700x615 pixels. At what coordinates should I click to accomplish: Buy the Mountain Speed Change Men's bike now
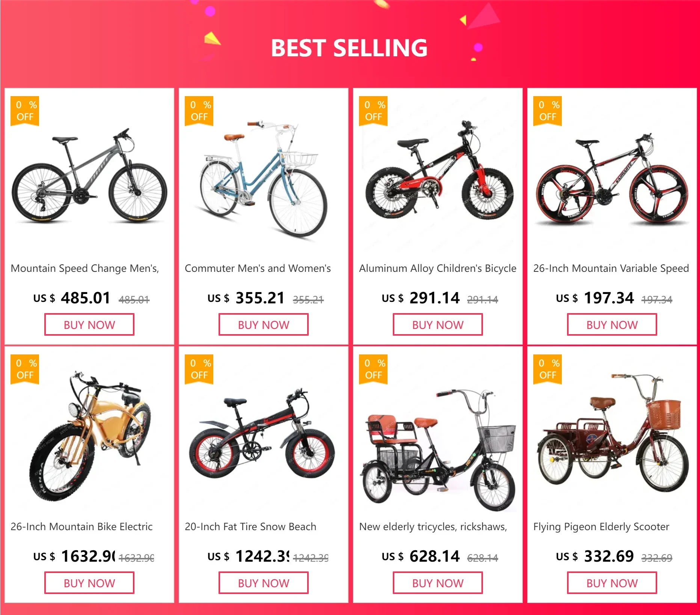point(89,325)
